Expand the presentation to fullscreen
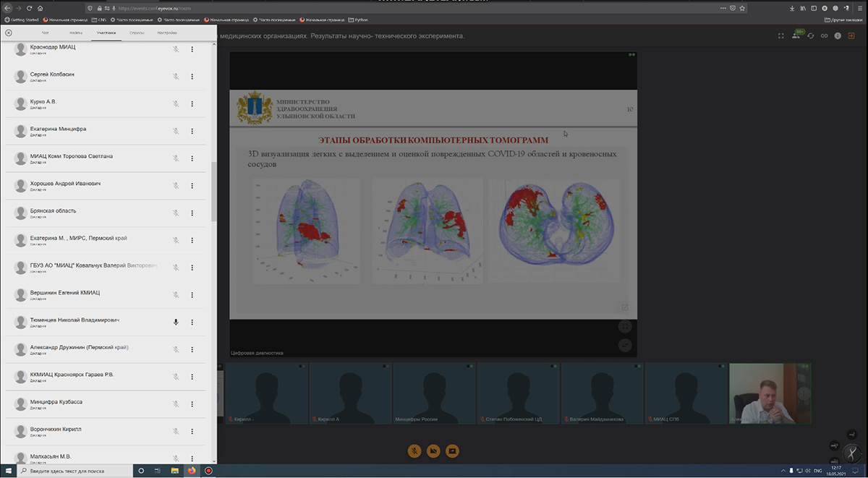Screen dimensions: 868x478 625,307
